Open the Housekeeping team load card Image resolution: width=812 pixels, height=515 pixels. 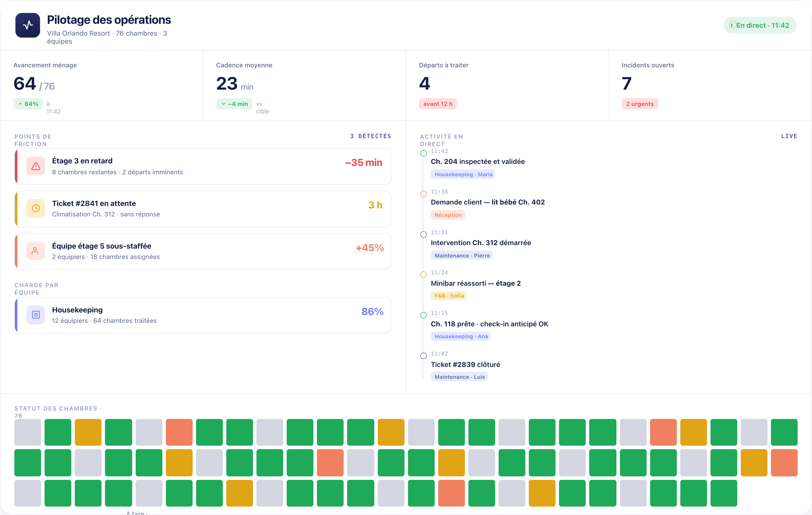[x=203, y=315]
